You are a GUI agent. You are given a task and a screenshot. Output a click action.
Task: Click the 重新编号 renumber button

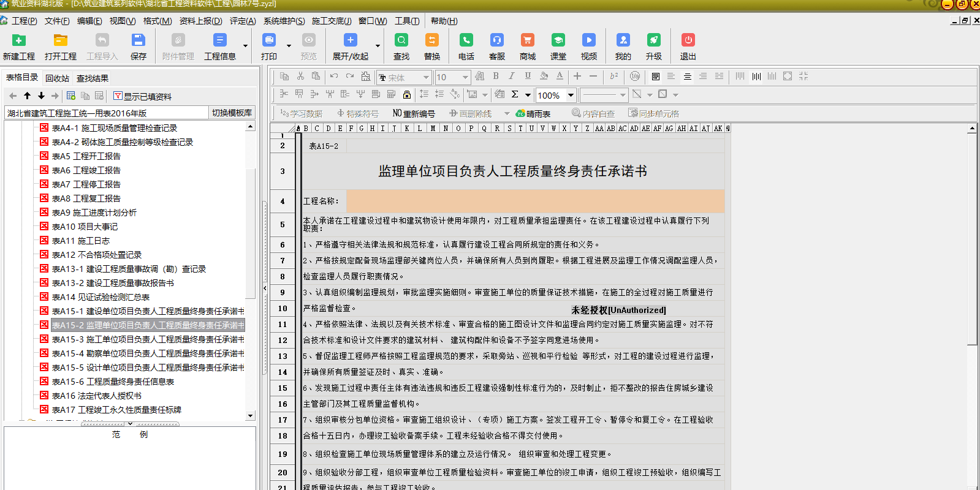click(x=414, y=113)
